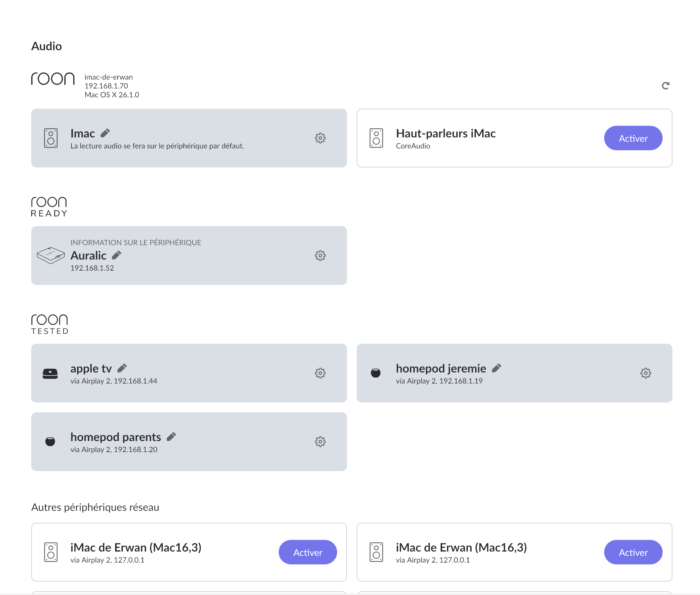Edit the apple tv device name
Viewport: 700px width, 595px height.
(x=122, y=368)
